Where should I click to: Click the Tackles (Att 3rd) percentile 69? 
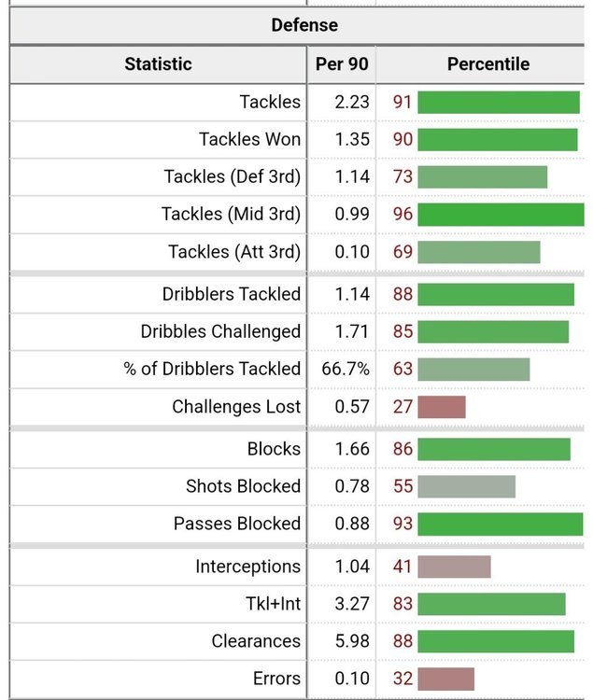pyautogui.click(x=402, y=252)
